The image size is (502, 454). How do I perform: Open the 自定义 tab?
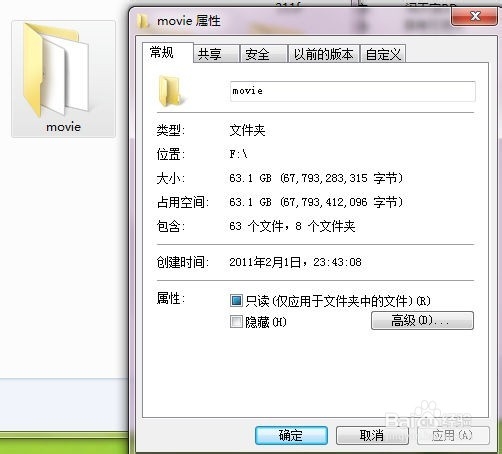pyautogui.click(x=383, y=54)
